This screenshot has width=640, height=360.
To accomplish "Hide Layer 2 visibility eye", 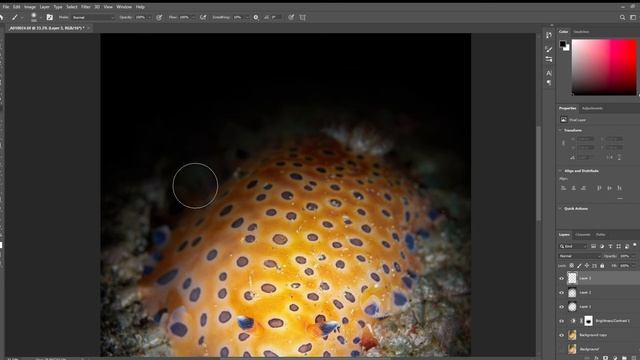I will [562, 293].
